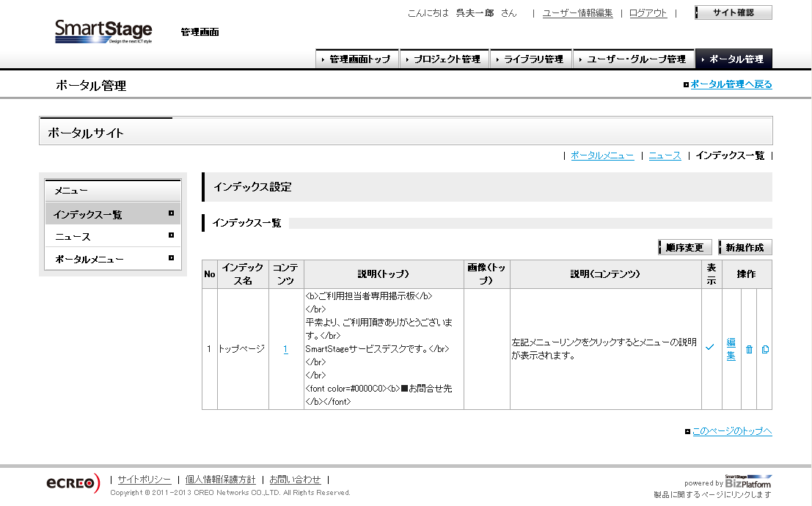The width and height of the screenshot is (812, 506).
Task: Click the 説明(コンテンツ) column header
Action: click(x=605, y=274)
